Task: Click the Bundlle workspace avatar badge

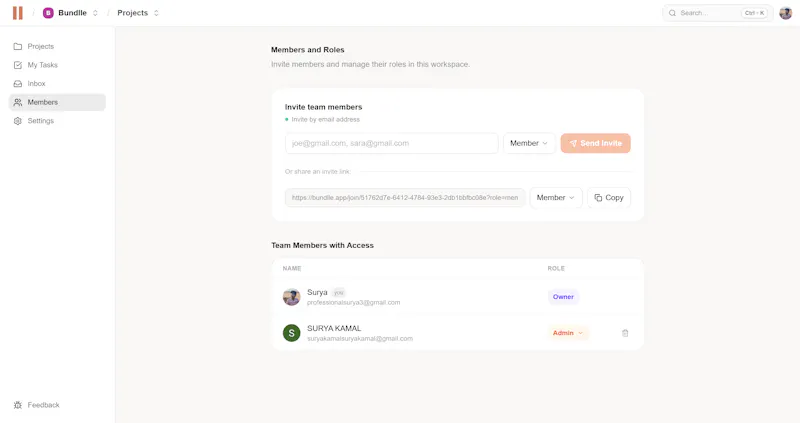Action: click(x=48, y=13)
